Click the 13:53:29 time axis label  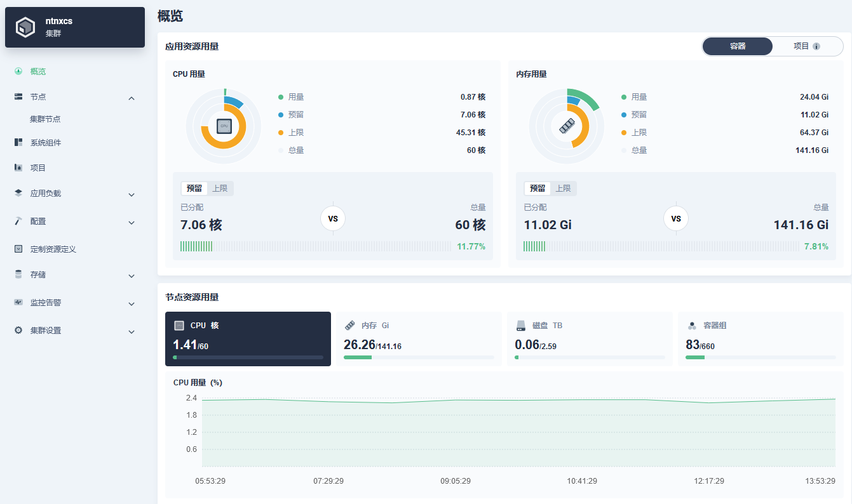coord(820,481)
